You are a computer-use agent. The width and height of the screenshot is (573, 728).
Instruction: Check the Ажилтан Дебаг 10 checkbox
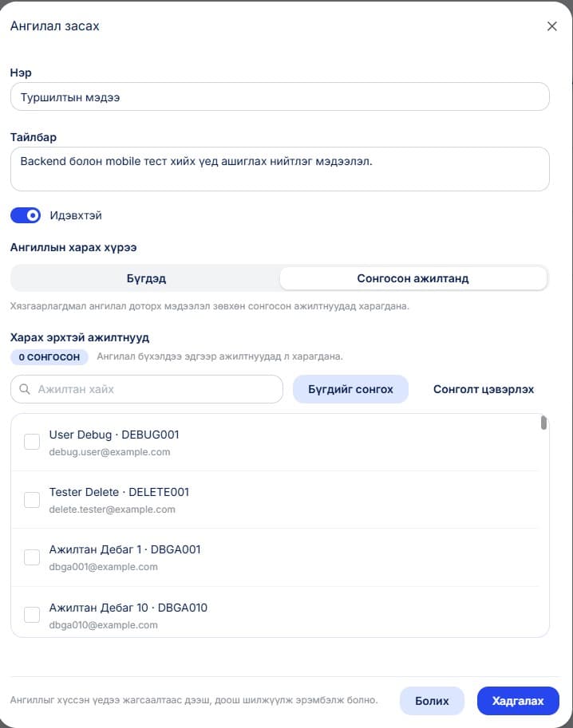(32, 615)
